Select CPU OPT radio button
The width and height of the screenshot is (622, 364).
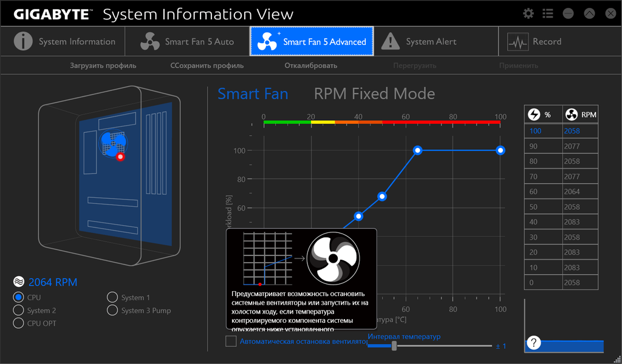[x=18, y=323]
